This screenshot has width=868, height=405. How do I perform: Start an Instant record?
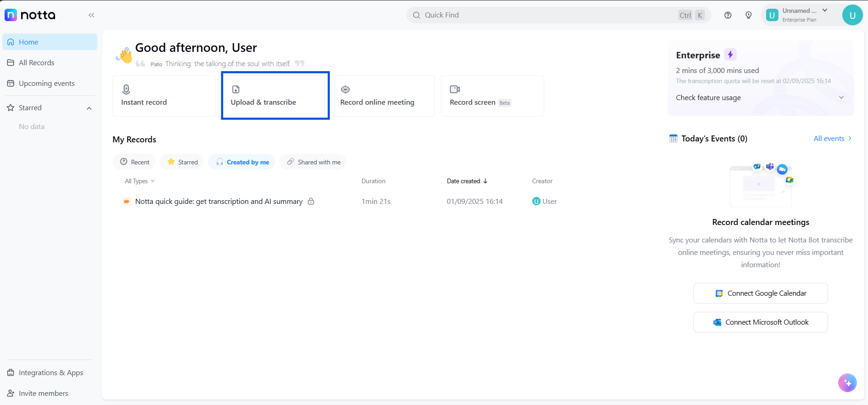click(164, 96)
